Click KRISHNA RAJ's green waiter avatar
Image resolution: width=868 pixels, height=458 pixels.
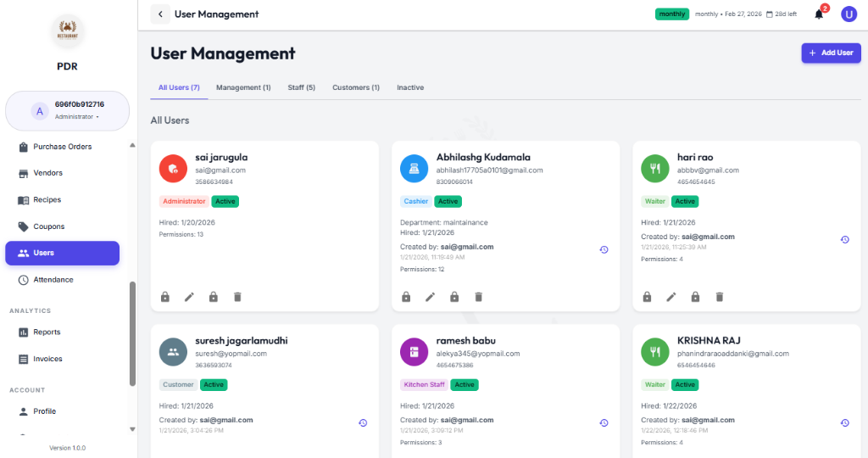coord(655,352)
